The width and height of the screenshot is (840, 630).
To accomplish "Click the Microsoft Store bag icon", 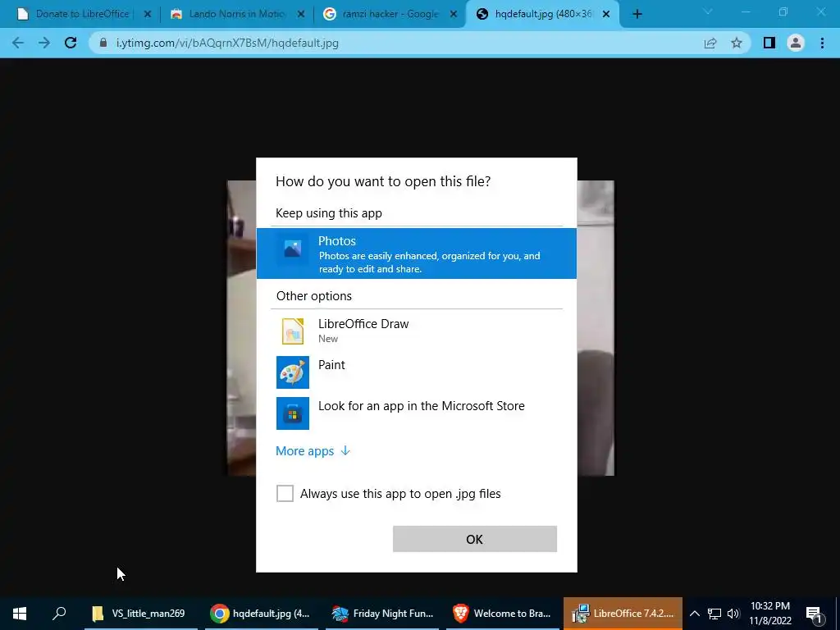I will coord(293,413).
